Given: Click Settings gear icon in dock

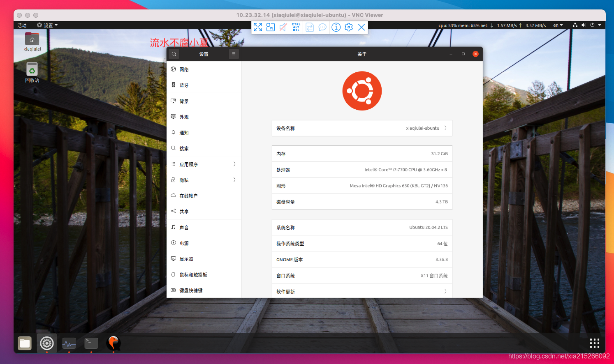Looking at the screenshot, I should point(47,343).
